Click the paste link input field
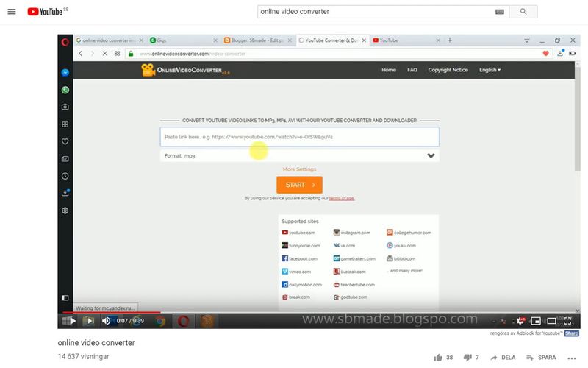588x368 pixels. pyautogui.click(x=300, y=137)
